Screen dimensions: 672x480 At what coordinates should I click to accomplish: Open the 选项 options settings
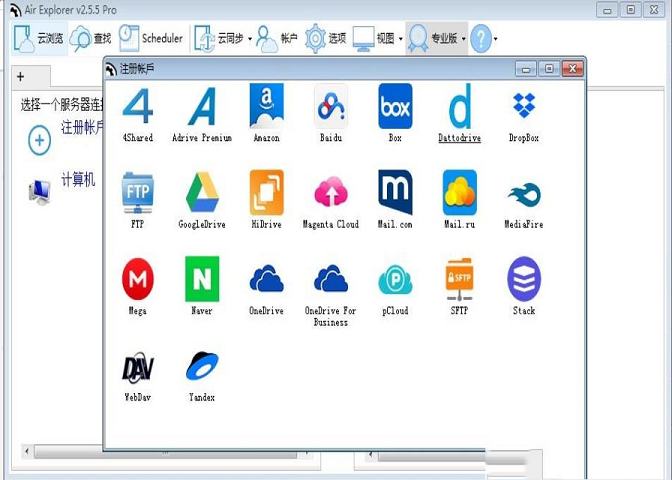click(x=326, y=39)
